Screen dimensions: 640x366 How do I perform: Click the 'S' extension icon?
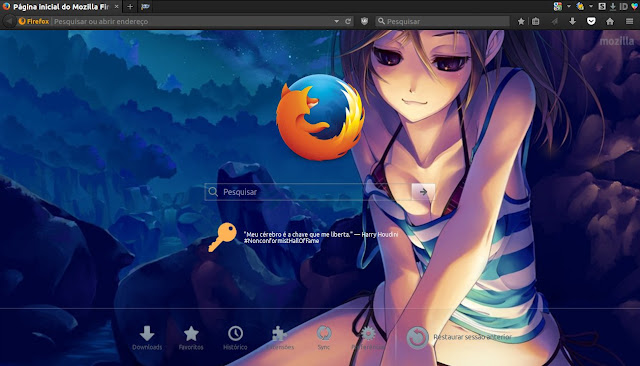coord(602,6)
